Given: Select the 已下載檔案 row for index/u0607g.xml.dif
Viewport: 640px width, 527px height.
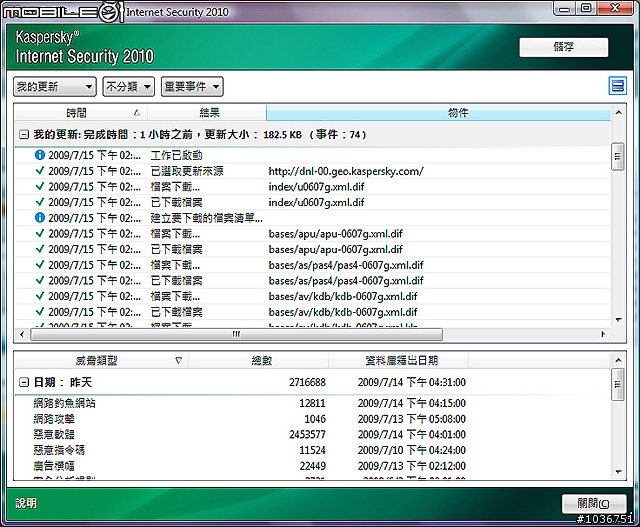Looking at the screenshot, I should pos(313,202).
